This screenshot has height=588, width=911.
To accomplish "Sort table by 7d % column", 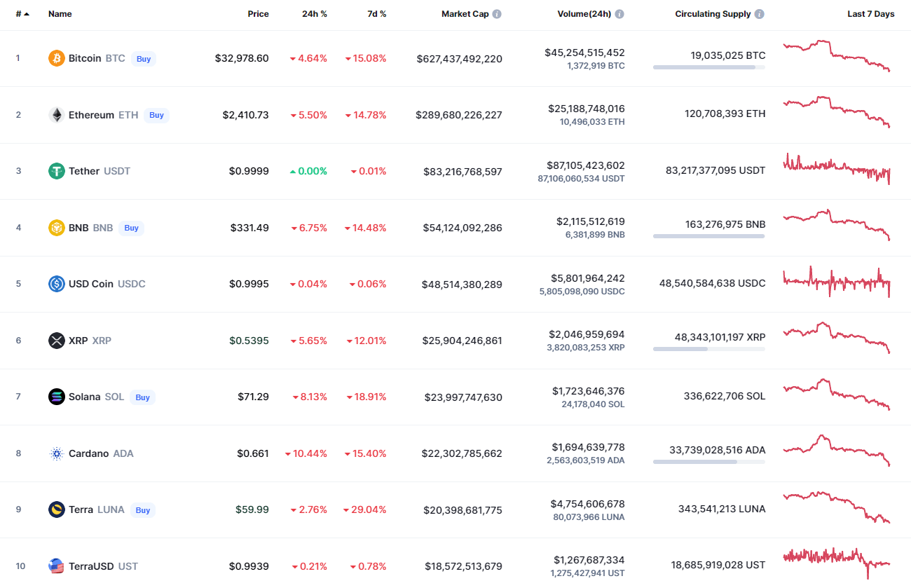I will (x=376, y=13).
